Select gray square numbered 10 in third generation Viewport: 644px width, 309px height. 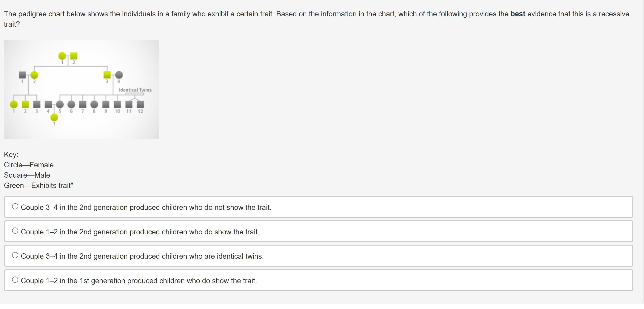(x=117, y=104)
